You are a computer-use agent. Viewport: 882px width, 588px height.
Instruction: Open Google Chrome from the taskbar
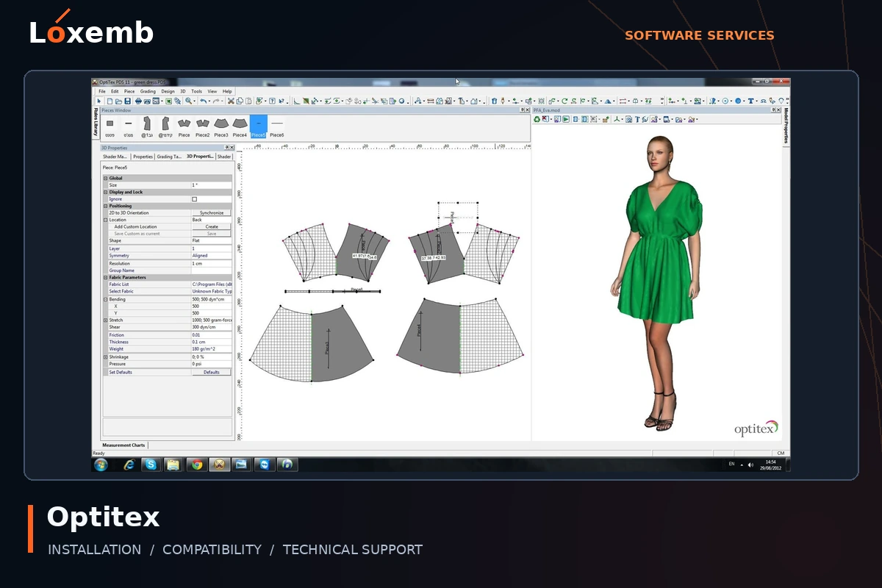point(196,465)
